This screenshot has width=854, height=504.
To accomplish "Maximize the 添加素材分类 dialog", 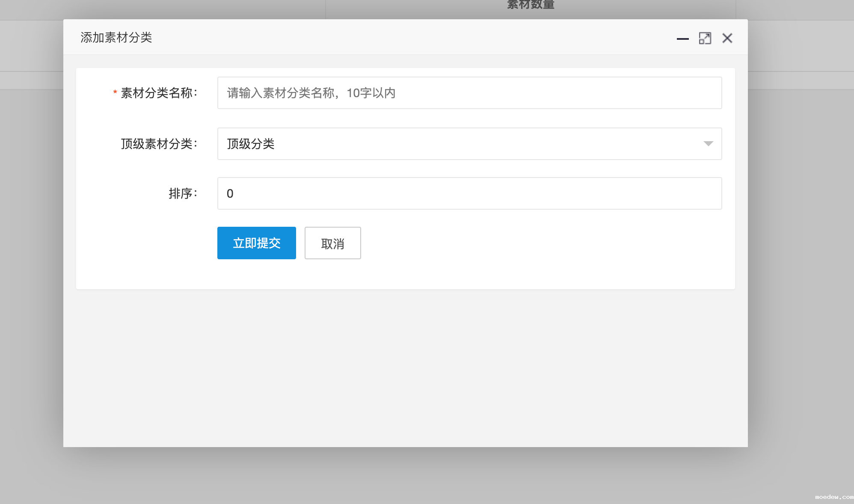I will coord(705,39).
